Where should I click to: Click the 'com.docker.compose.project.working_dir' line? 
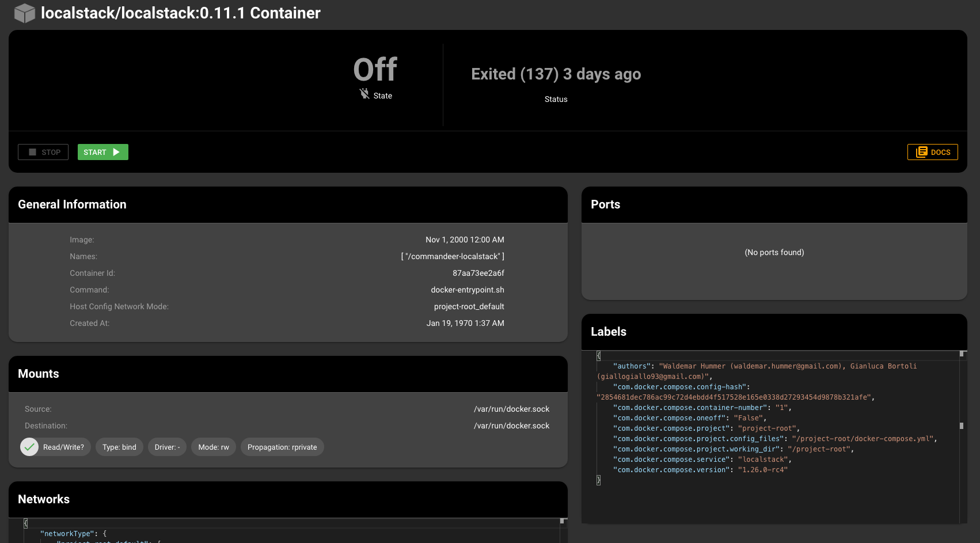coord(734,449)
